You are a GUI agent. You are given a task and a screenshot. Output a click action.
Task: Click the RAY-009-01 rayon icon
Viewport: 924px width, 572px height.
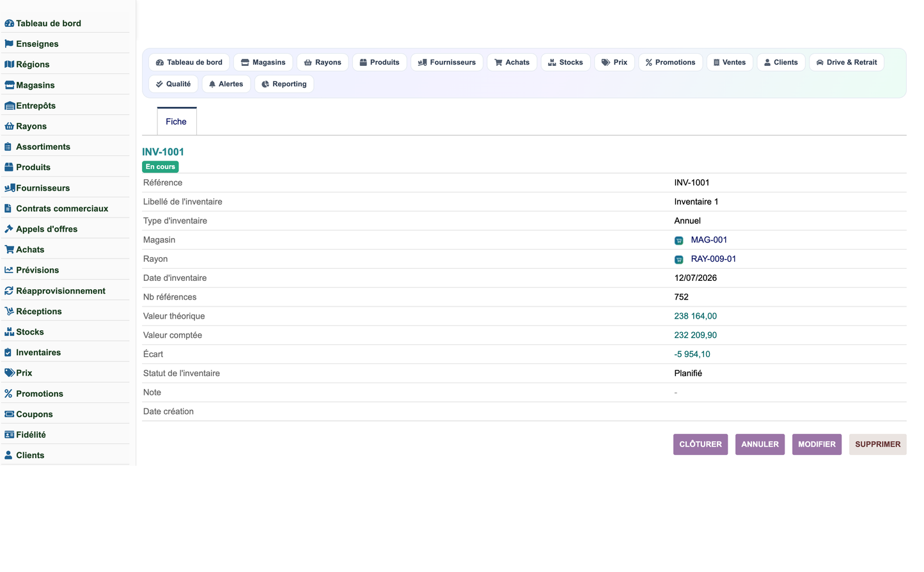(678, 260)
